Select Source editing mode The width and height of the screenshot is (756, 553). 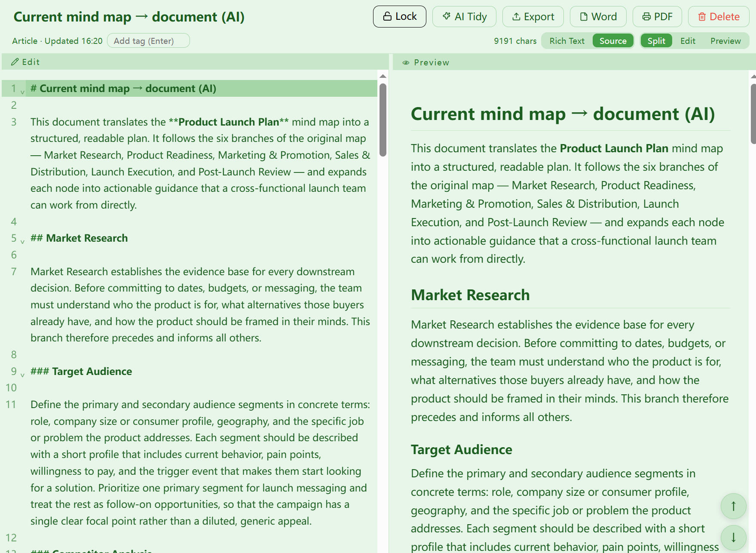point(613,41)
